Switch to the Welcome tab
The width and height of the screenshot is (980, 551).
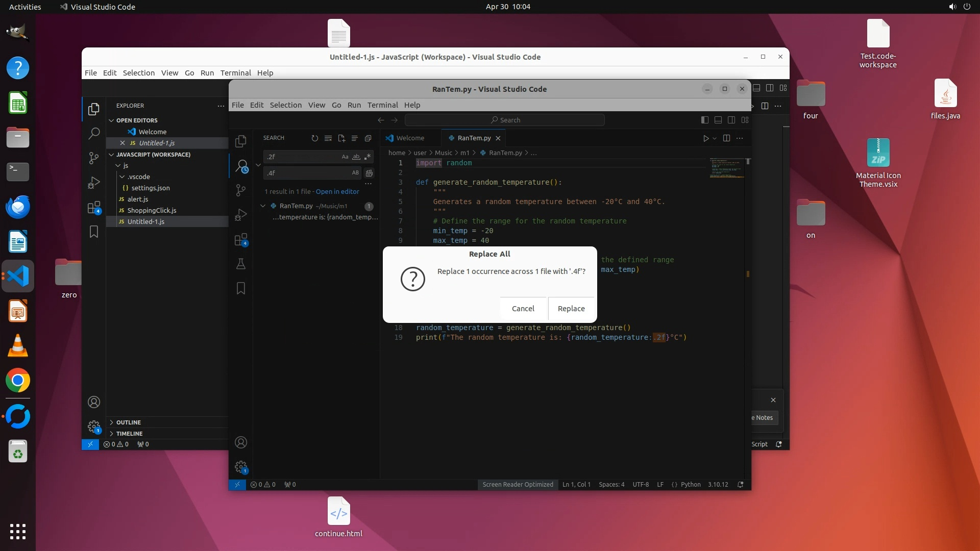click(410, 138)
